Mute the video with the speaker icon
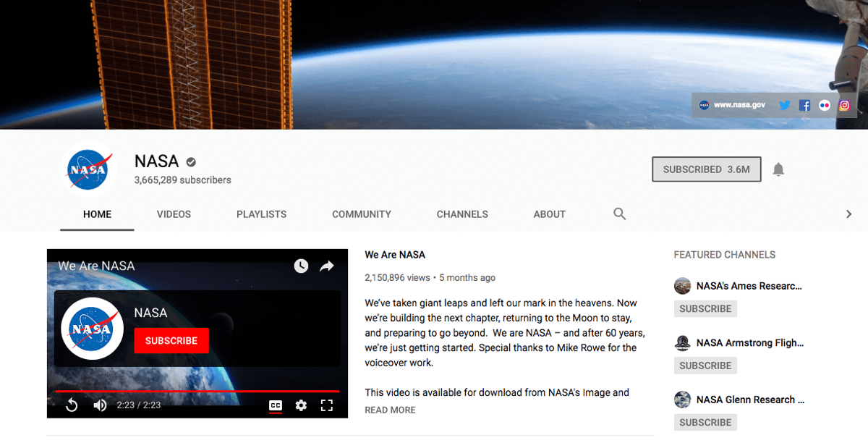868x443 pixels. [100, 405]
